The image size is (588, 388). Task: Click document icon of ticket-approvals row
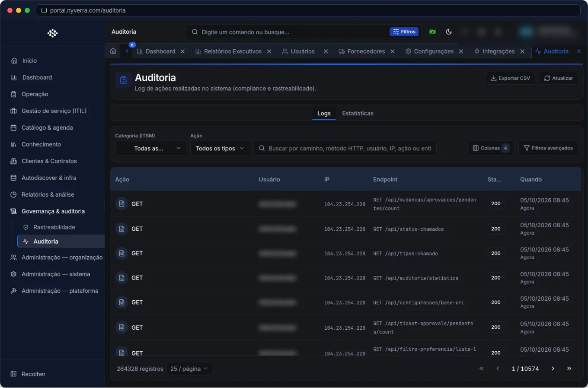pyautogui.click(x=121, y=327)
